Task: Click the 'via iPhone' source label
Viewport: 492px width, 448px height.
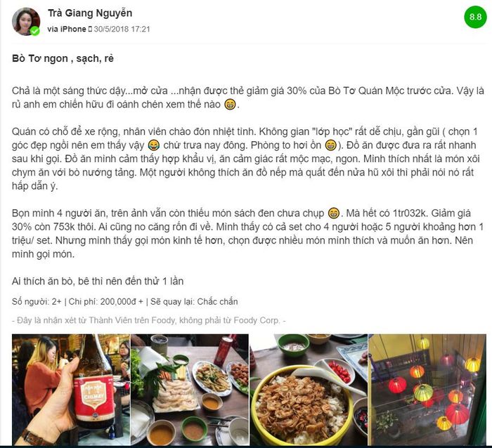Action: [67, 29]
